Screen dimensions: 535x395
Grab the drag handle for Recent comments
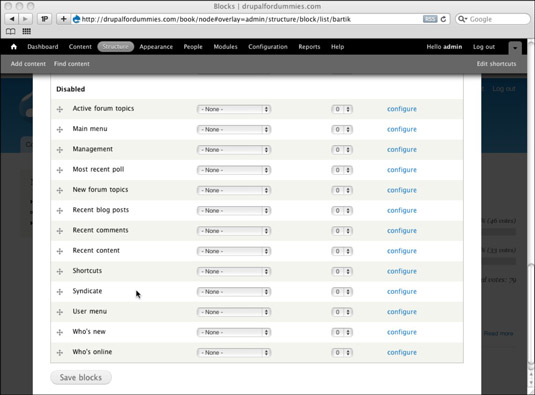60,231
